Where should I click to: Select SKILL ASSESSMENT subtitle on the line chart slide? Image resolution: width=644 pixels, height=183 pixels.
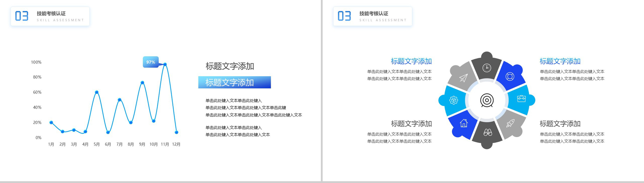coord(60,20)
